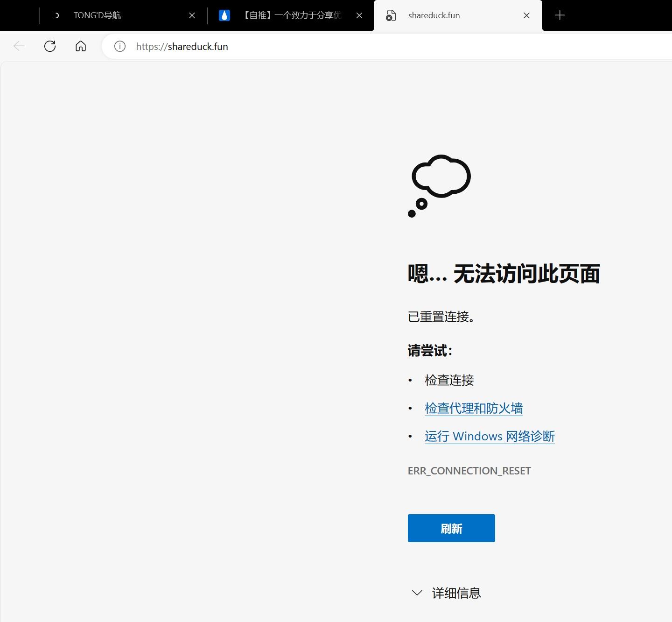The image size is (672, 622).
Task: Open the 检查代理和防火墙 link
Action: click(x=473, y=408)
